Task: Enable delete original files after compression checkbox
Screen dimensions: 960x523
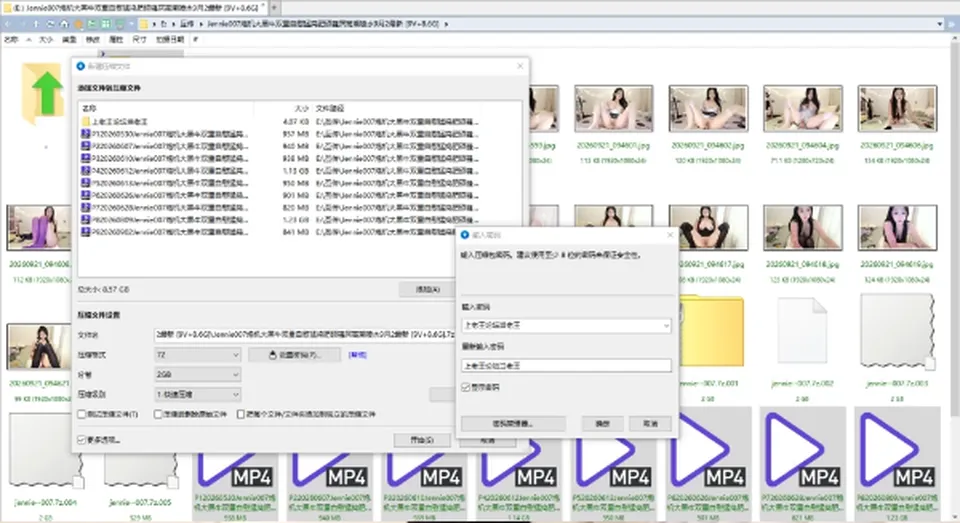Action: coord(158,415)
